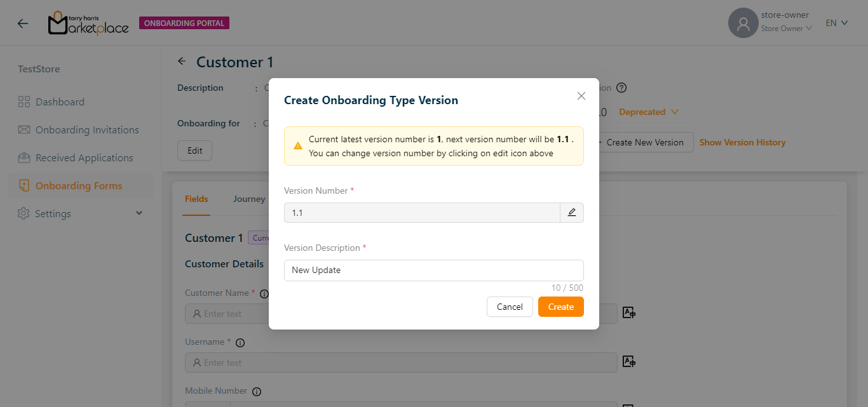Image resolution: width=868 pixels, height=407 pixels.
Task: Cancel the version creation dialog
Action: pyautogui.click(x=510, y=307)
